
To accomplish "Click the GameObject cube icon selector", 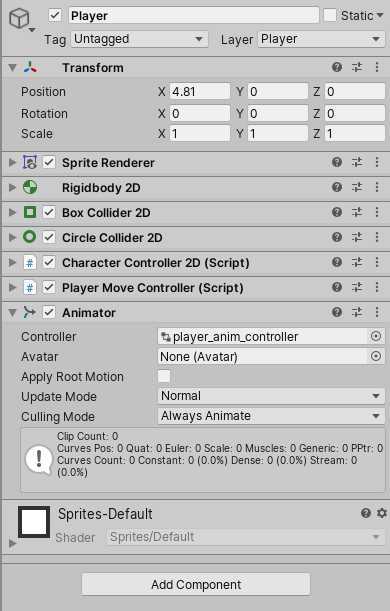I will [x=19, y=18].
